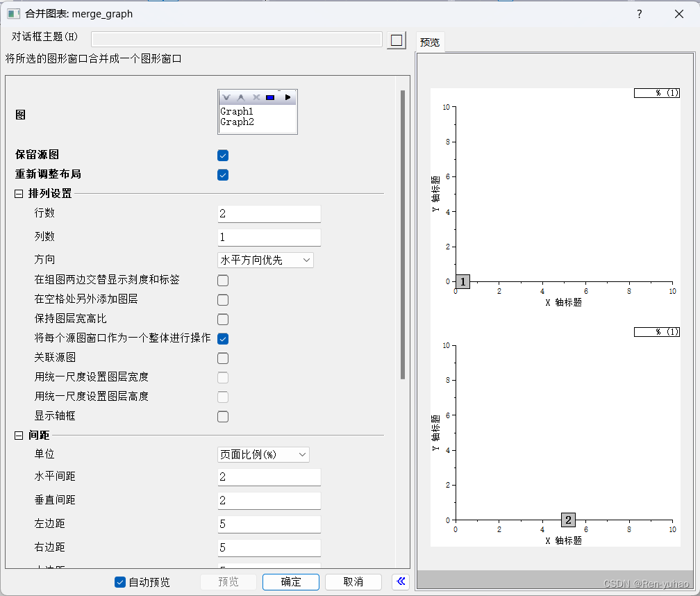The height and width of the screenshot is (596, 700).
Task: Click the move-down arrow in the graph list
Action: [226, 97]
